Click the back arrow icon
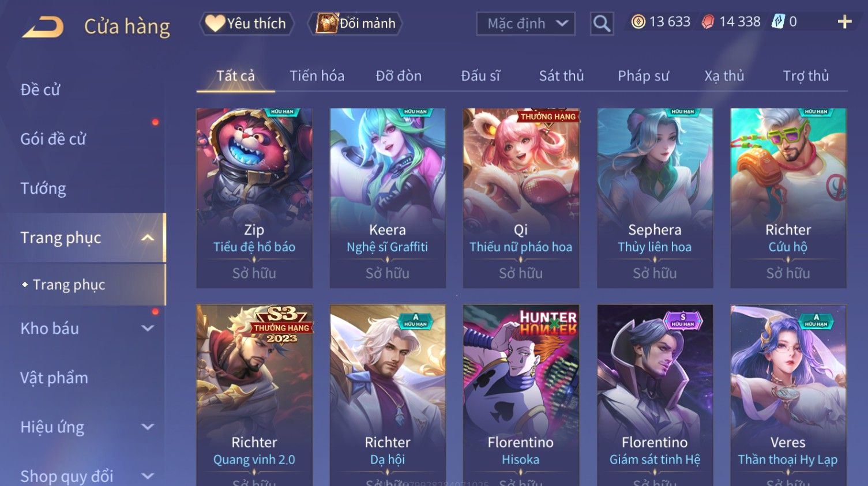The image size is (868, 486). tap(43, 27)
